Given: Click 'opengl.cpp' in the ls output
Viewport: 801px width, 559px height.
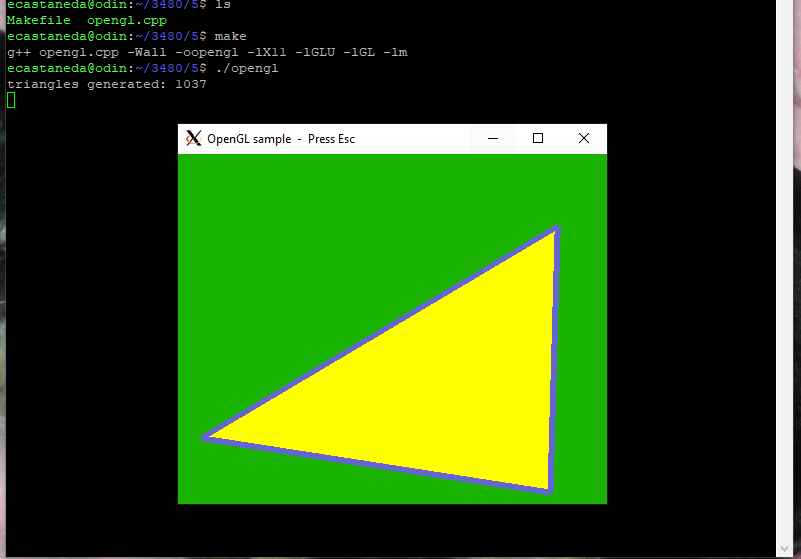Looking at the screenshot, I should click(127, 21).
